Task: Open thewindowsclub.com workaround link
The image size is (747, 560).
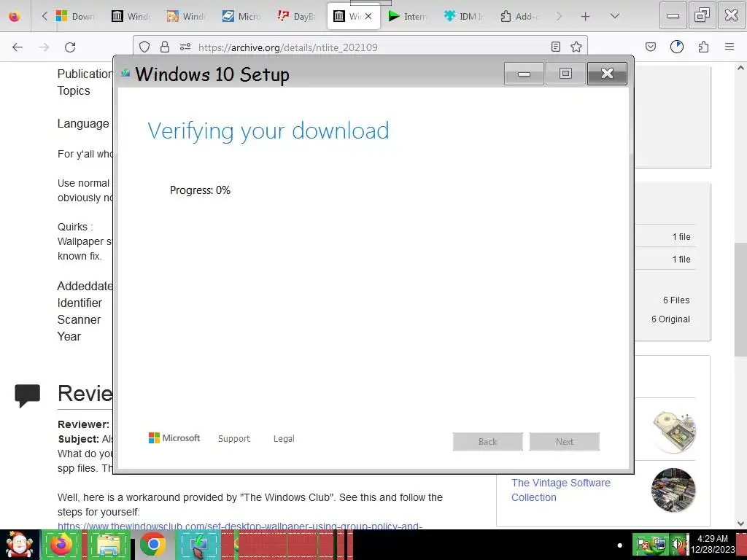Action: (239, 526)
